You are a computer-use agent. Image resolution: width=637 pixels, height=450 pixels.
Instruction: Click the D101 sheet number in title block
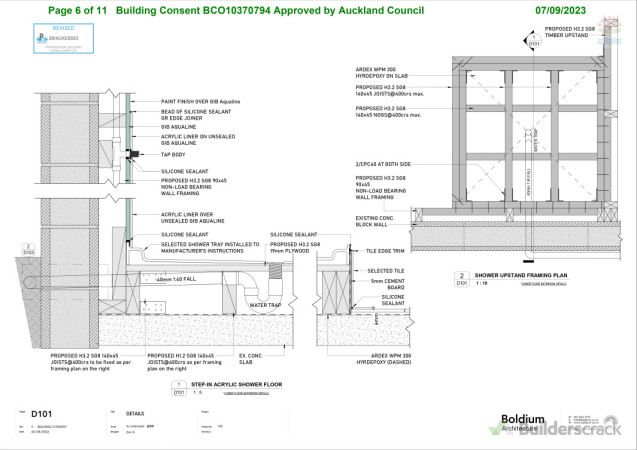coord(42,412)
